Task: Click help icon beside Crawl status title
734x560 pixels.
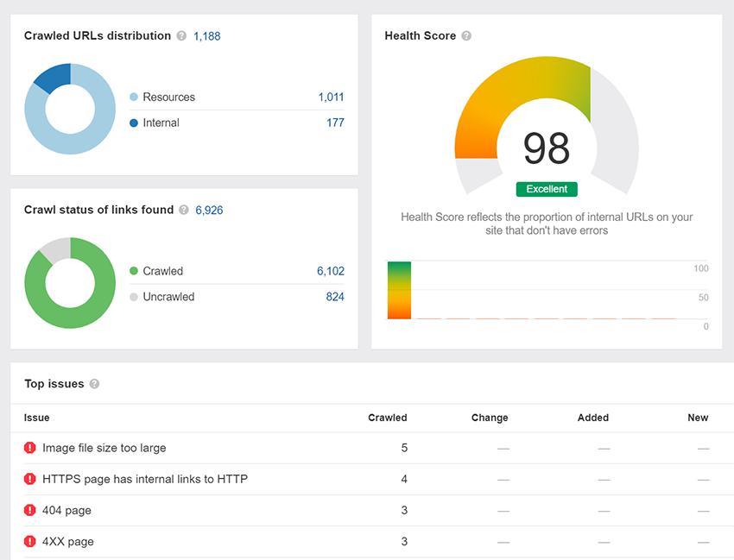Action: (184, 210)
